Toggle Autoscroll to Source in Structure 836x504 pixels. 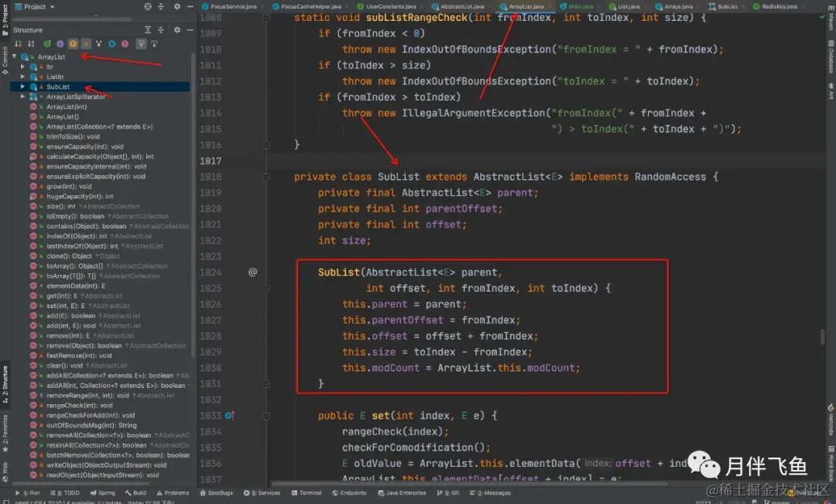[x=142, y=43]
